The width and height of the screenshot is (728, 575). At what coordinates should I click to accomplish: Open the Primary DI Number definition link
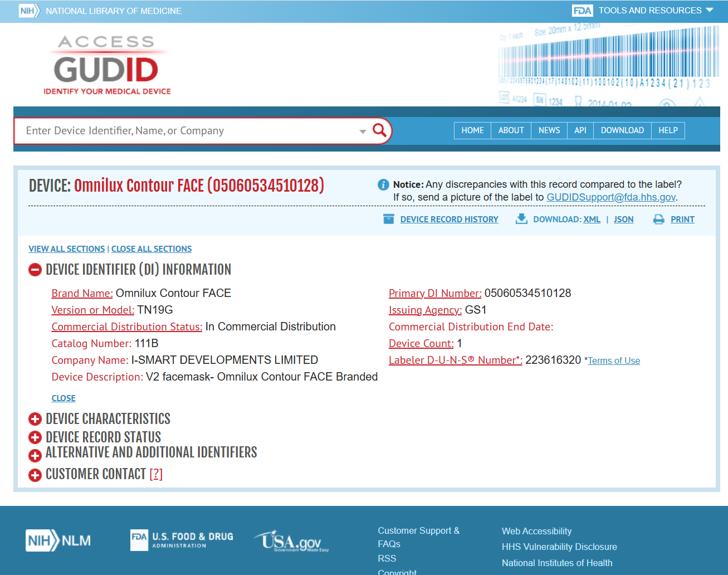435,294
